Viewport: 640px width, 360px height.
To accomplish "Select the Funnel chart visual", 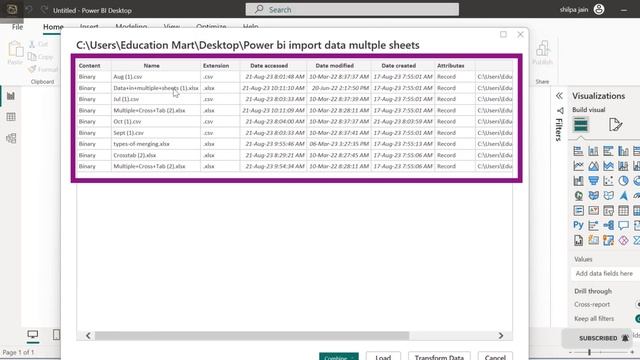I will (x=593, y=181).
